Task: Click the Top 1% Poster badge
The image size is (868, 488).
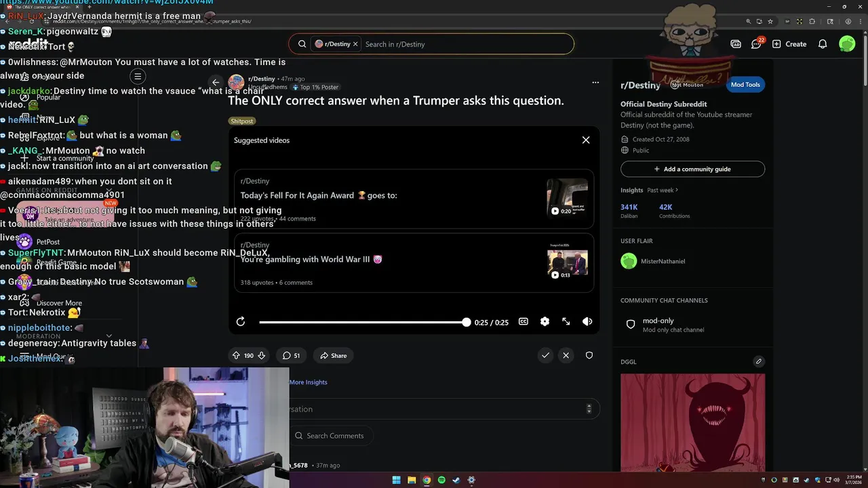Action: [315, 87]
